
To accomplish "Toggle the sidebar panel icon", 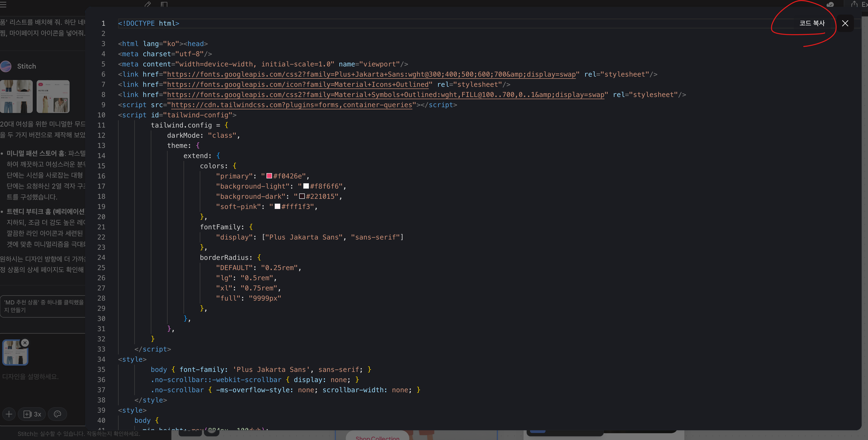I will click(x=164, y=4).
